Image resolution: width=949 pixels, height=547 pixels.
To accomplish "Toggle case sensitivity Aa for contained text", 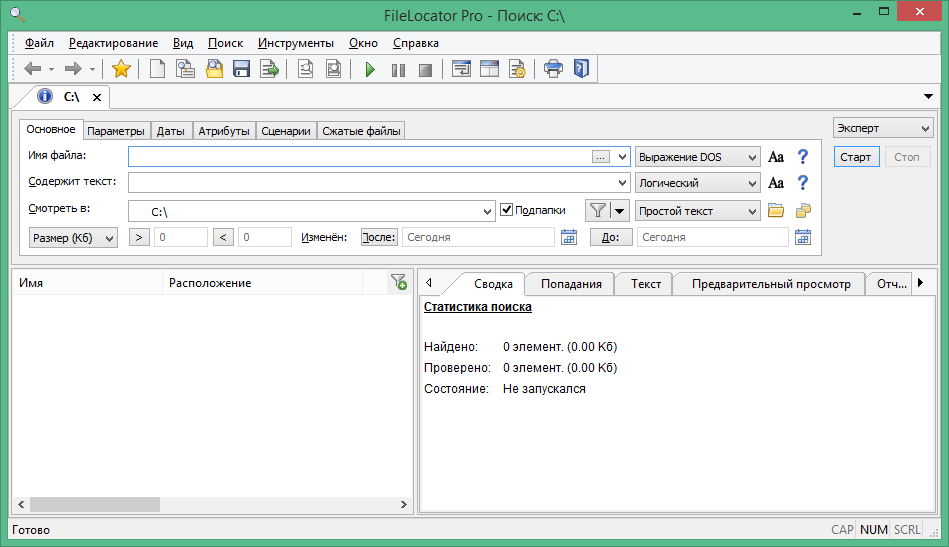I will (x=776, y=183).
